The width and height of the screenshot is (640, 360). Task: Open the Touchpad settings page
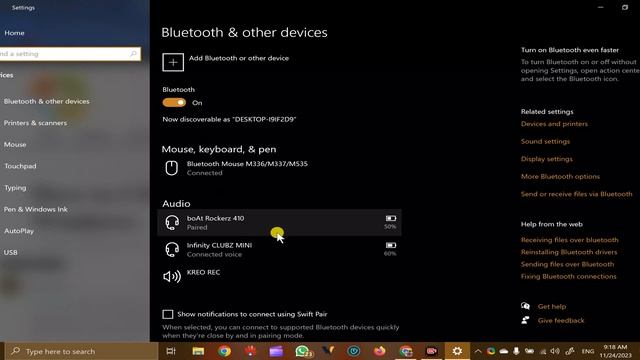point(20,166)
